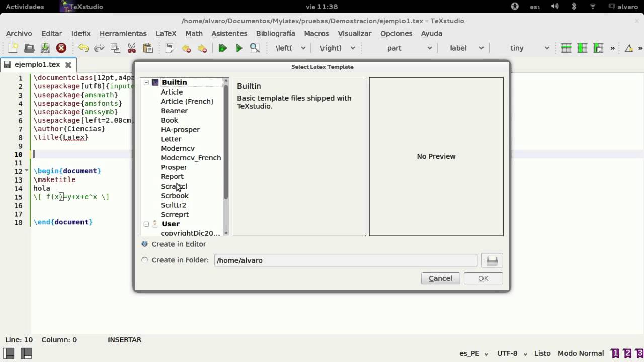Collapse the Builtin templates tree node

(x=146, y=82)
